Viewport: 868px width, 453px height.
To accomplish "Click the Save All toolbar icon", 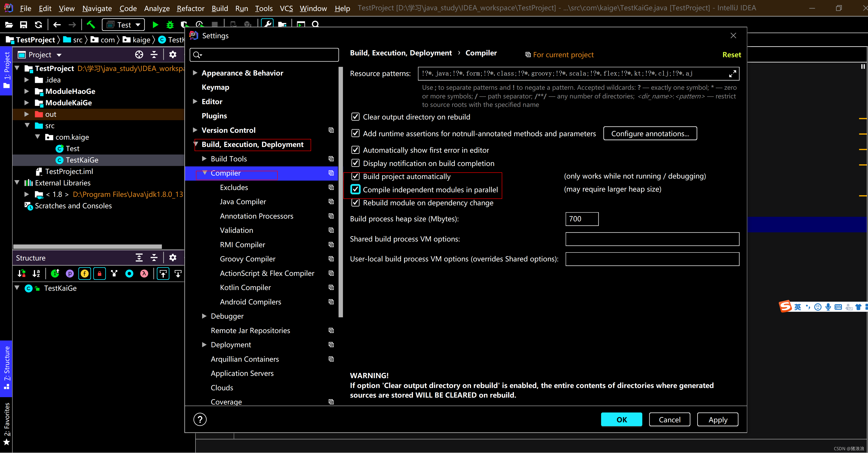I will click(x=24, y=24).
